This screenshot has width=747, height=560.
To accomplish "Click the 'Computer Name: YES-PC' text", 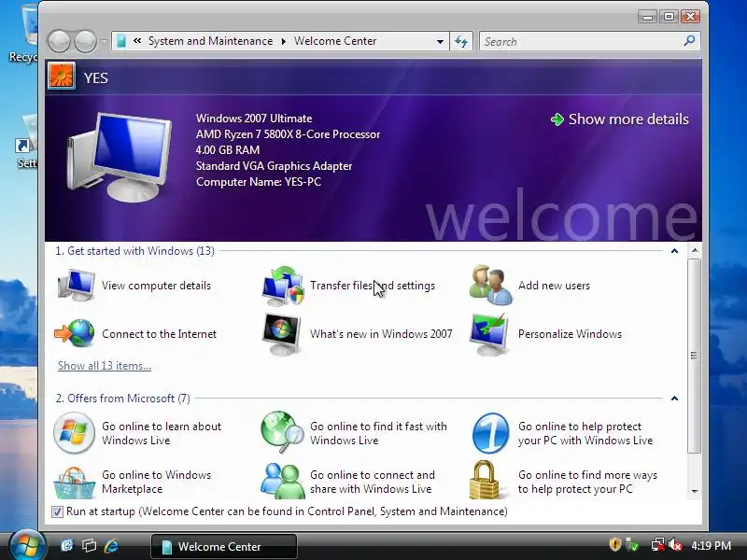I will point(259,182).
